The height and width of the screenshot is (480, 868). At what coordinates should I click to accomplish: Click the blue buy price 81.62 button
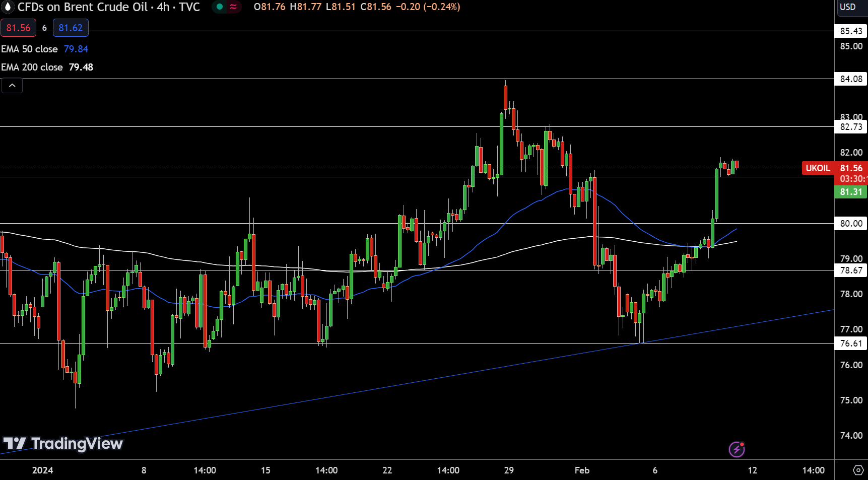click(71, 28)
